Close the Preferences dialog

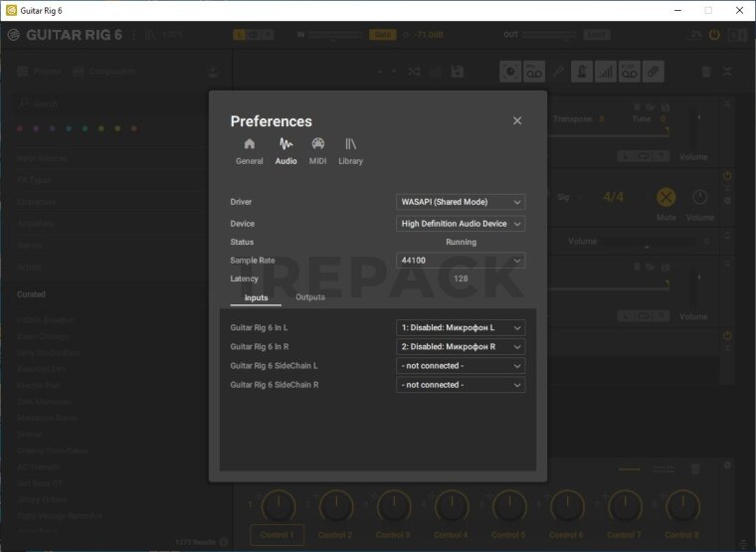[517, 120]
